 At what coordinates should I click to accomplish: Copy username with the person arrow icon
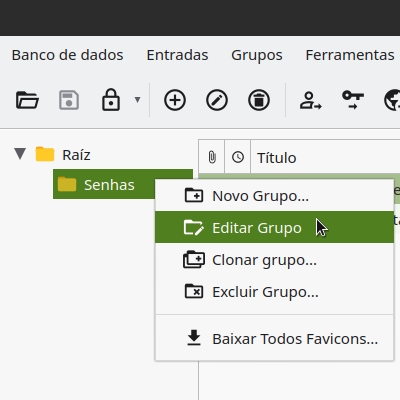310,100
